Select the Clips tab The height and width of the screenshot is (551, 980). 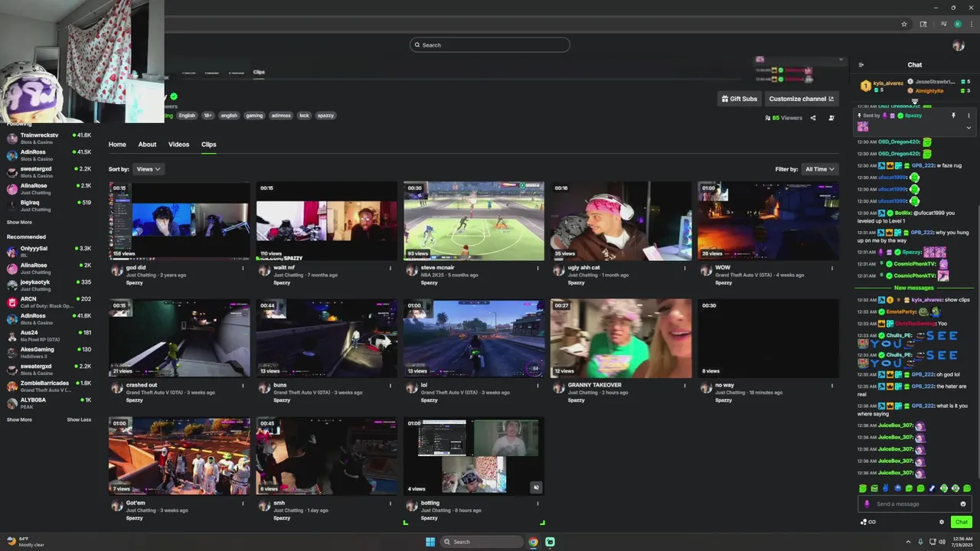tap(209, 145)
